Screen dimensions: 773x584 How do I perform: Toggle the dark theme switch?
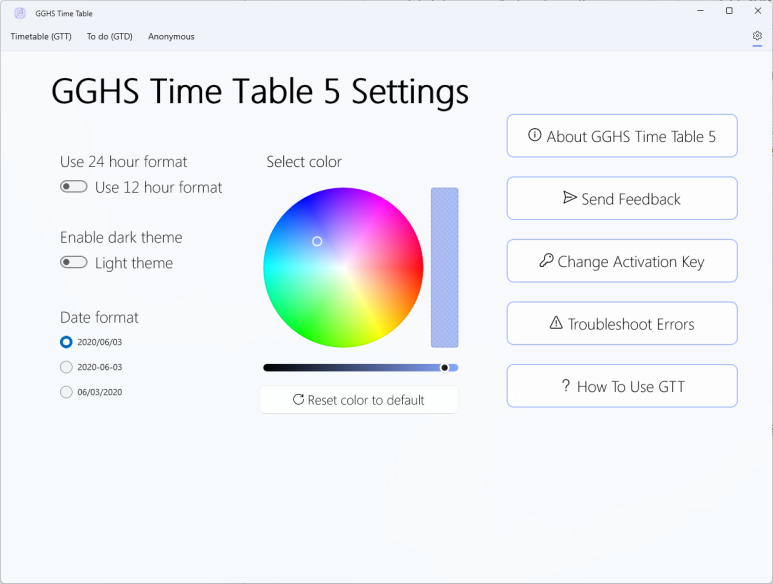point(74,262)
